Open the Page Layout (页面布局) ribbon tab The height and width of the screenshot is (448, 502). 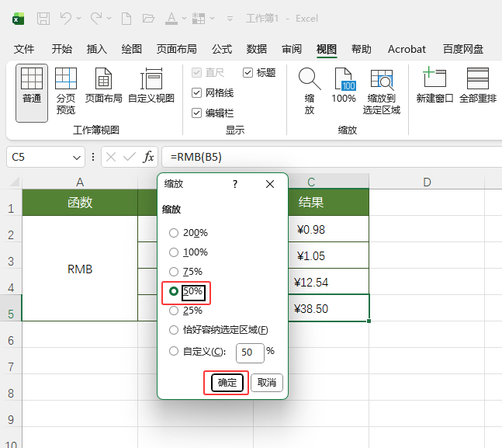176,49
